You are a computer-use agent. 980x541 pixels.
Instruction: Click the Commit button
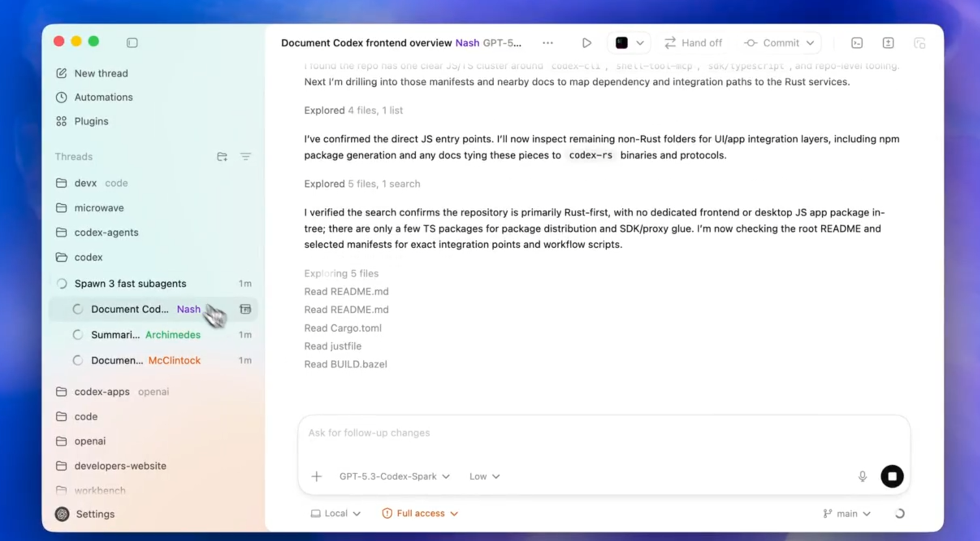tap(779, 43)
